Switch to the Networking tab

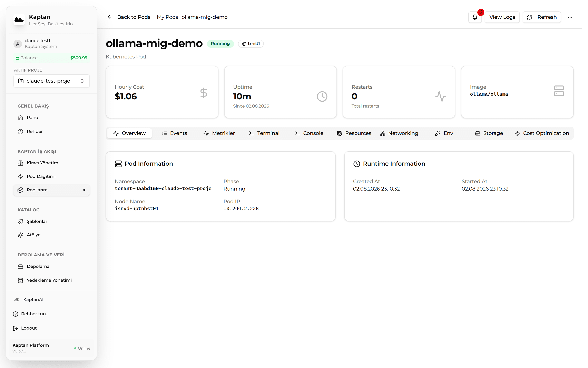click(399, 133)
